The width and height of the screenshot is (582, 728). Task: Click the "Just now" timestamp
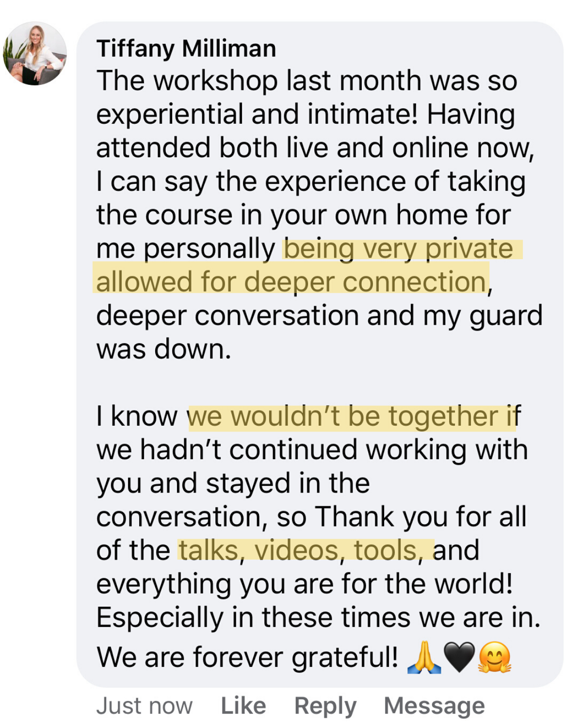144,706
